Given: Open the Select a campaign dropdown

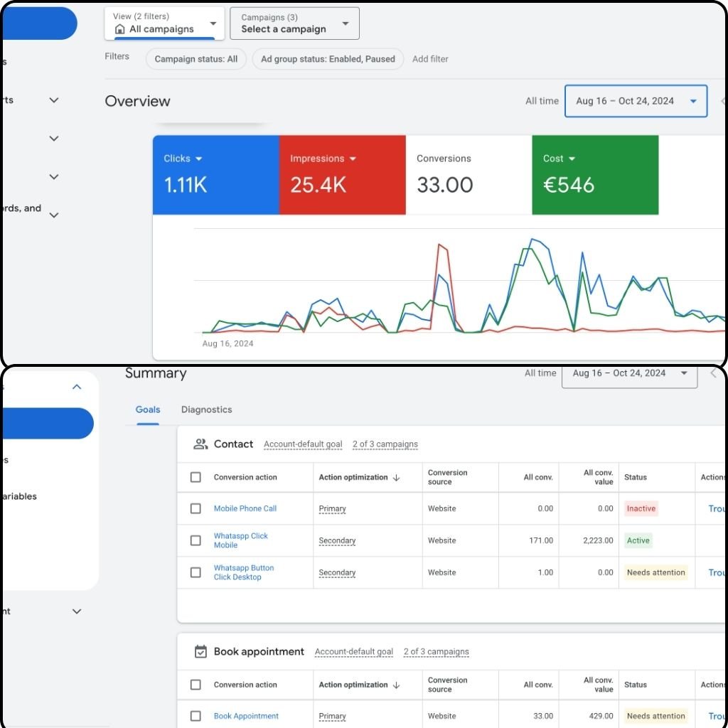Looking at the screenshot, I should coord(294,23).
